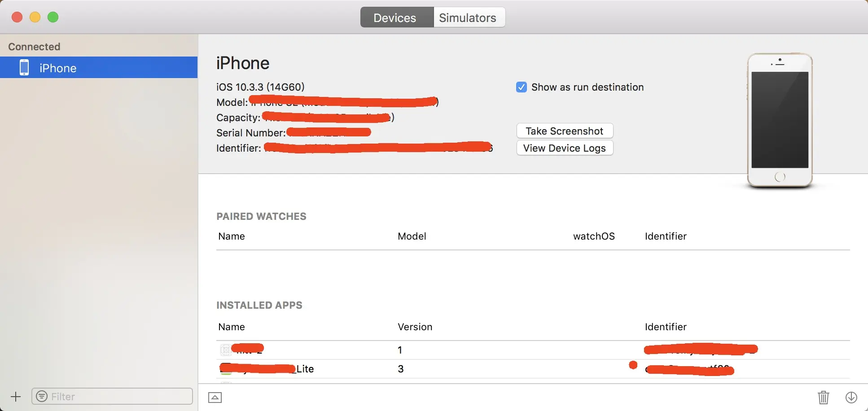This screenshot has height=411, width=868.
Task: Click the iPhone device title heading
Action: coord(243,63)
